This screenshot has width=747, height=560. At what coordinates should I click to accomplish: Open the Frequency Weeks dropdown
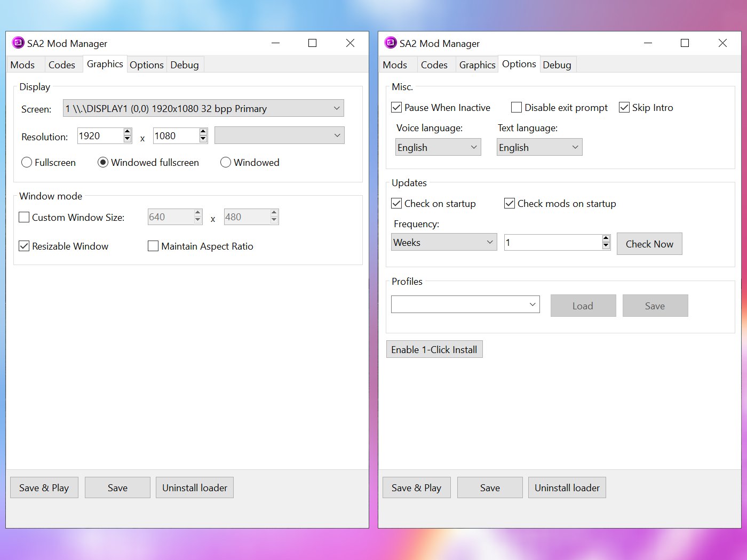[x=444, y=242]
